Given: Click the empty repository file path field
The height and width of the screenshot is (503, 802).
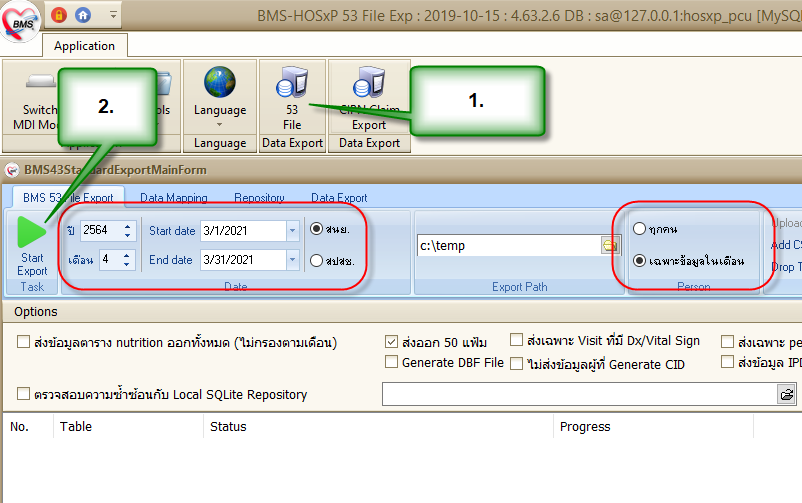Looking at the screenshot, I should pyautogui.click(x=580, y=394).
